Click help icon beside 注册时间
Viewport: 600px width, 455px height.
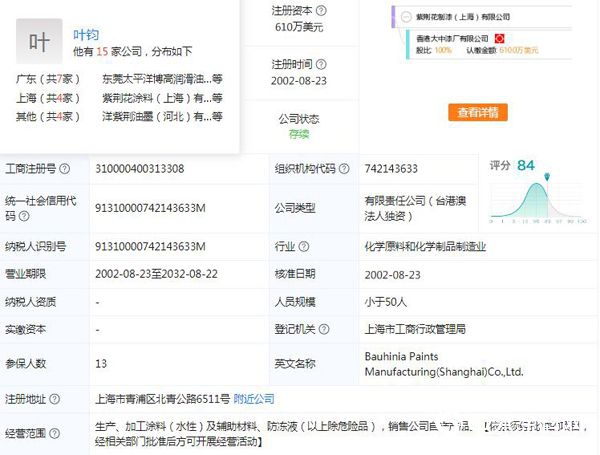coord(321,64)
